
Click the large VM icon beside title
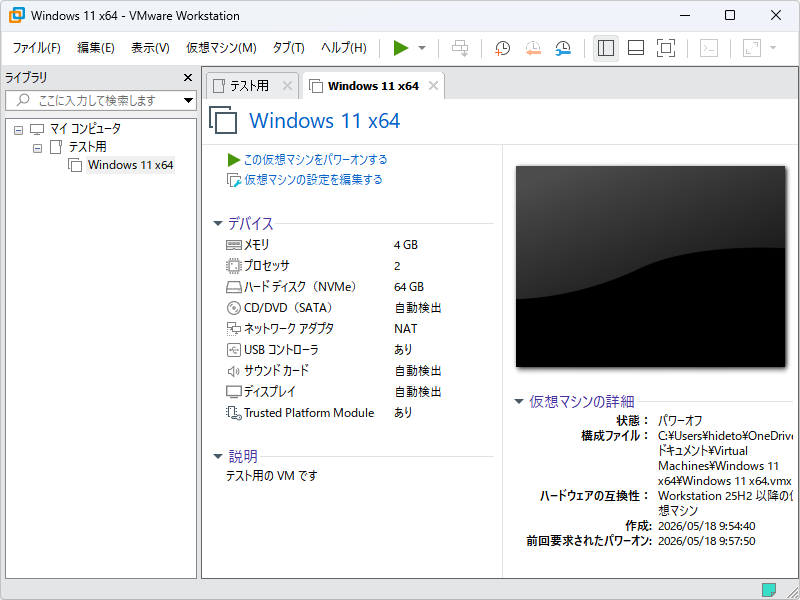coord(223,120)
